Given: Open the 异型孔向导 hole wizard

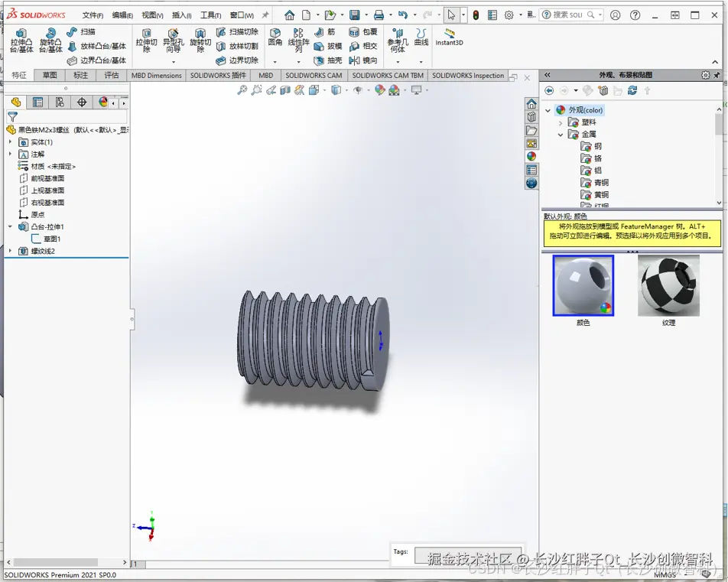Looking at the screenshot, I should point(174,40).
